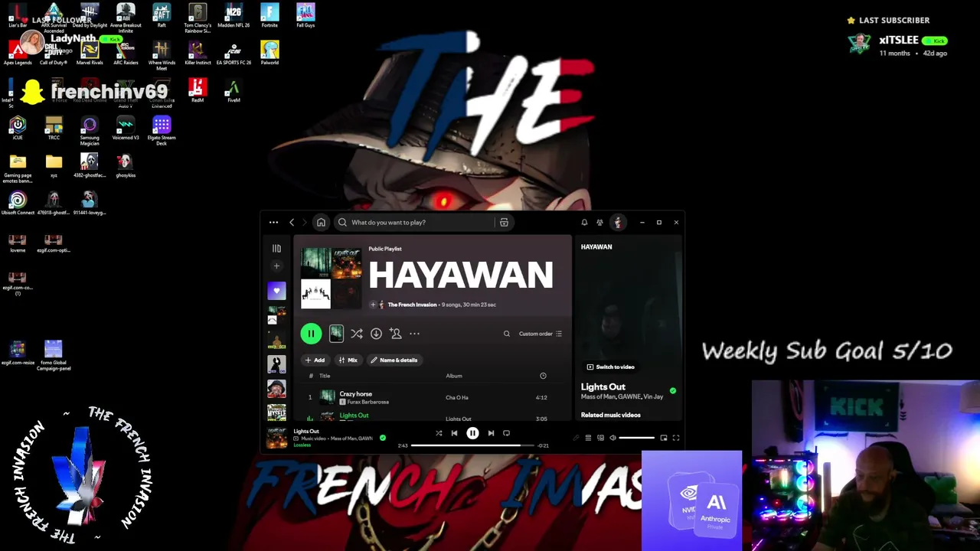Select the Fortnite desktop shortcut
The width and height of the screenshot is (980, 551).
269,16
